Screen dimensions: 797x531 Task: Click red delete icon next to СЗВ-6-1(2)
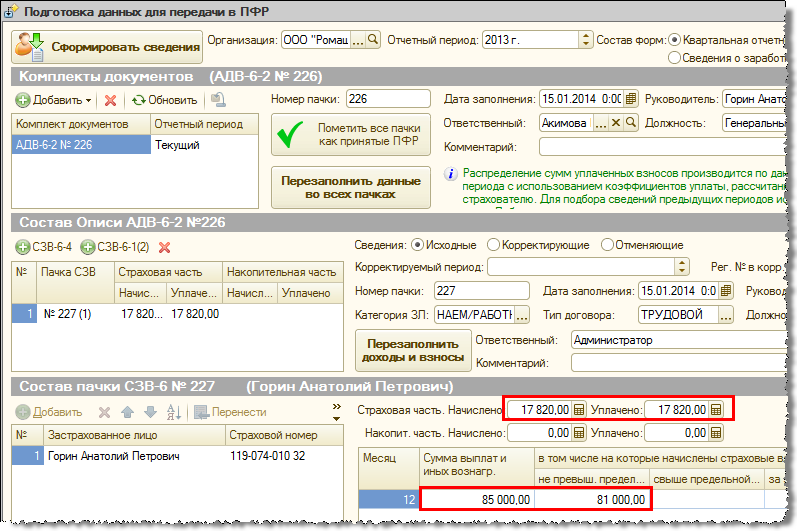point(165,247)
